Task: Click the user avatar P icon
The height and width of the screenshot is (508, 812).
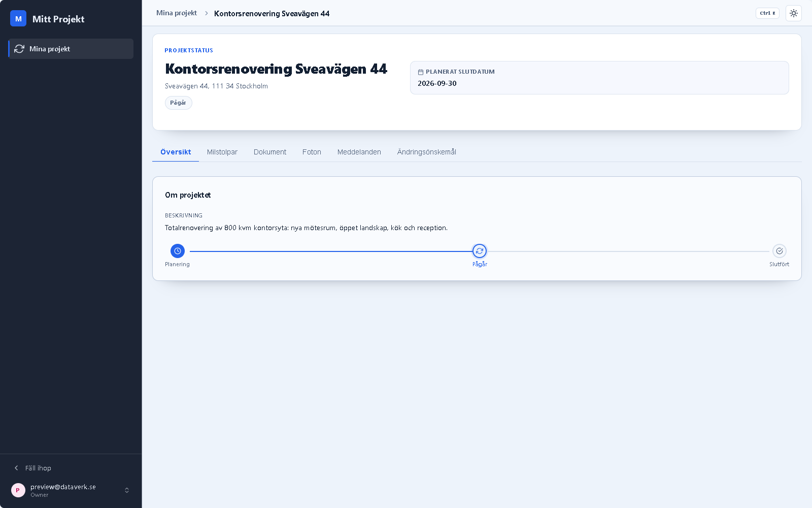Action: point(18,490)
